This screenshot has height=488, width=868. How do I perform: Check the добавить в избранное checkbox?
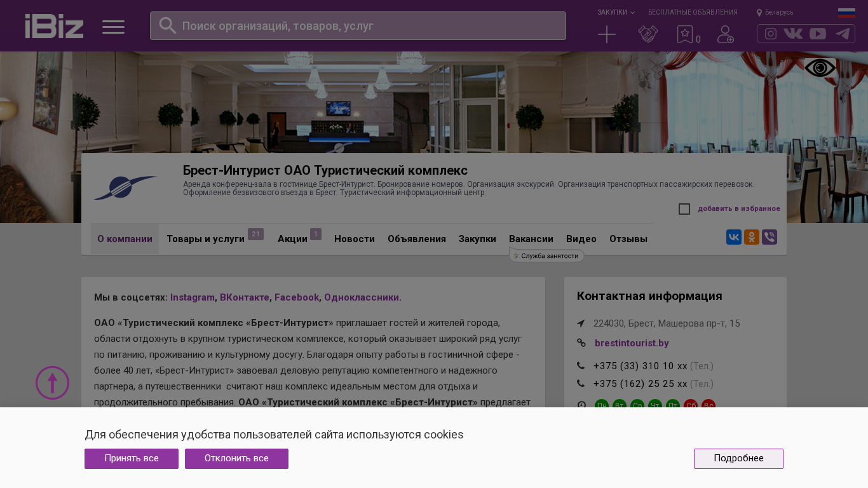[684, 209]
